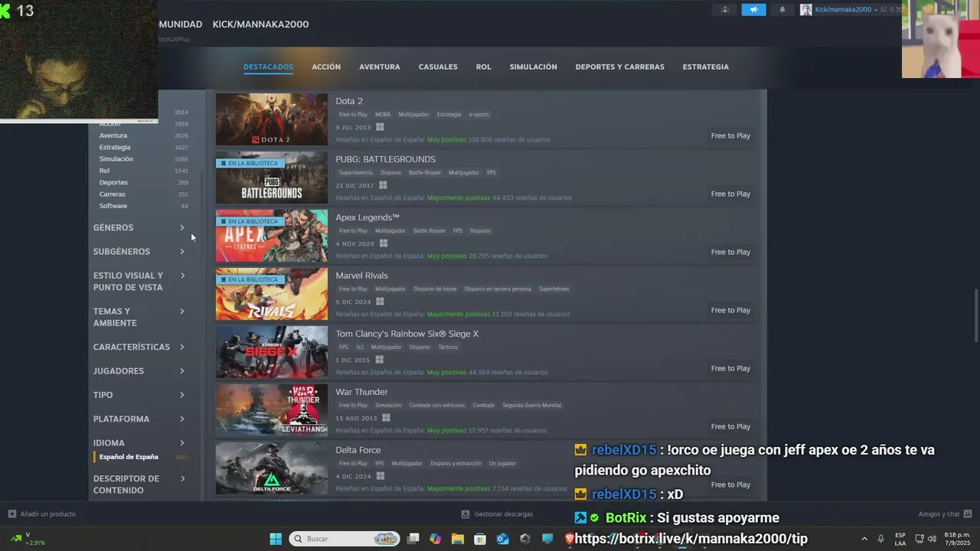
Task: Click the KICK/MANNAKA2000 header menu
Action: click(x=260, y=24)
